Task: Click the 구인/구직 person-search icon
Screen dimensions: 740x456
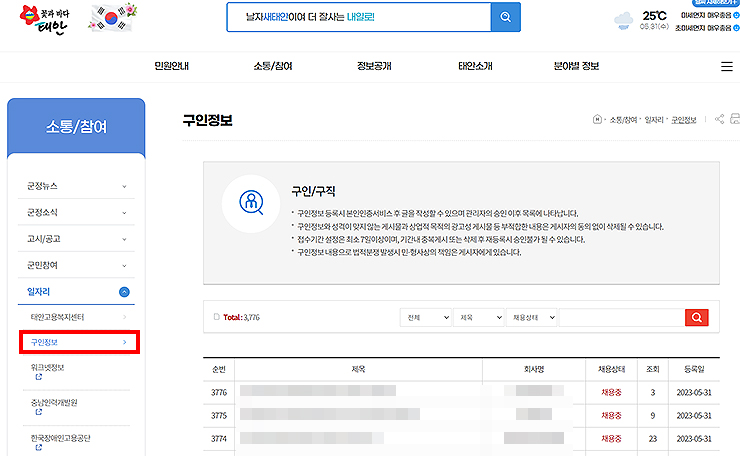Action: click(x=251, y=203)
